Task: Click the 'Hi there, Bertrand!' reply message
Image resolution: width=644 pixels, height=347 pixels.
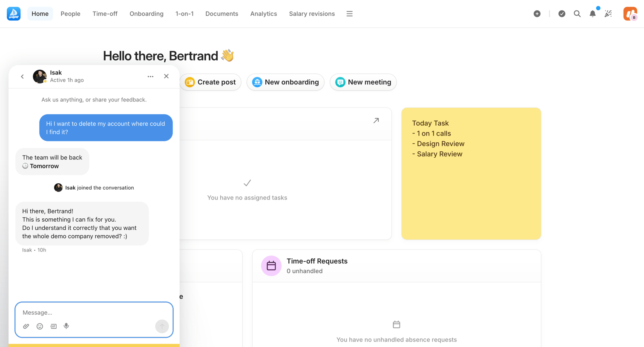Action: [82, 223]
